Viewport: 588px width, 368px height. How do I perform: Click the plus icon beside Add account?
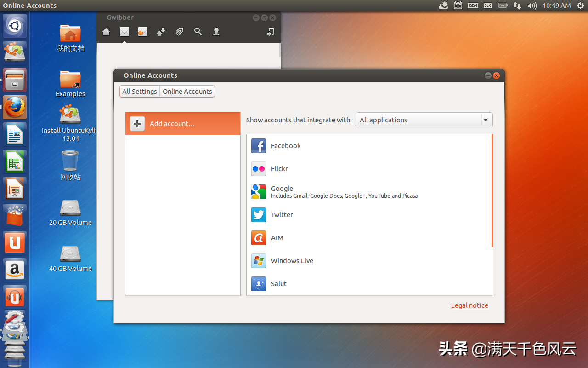click(137, 124)
